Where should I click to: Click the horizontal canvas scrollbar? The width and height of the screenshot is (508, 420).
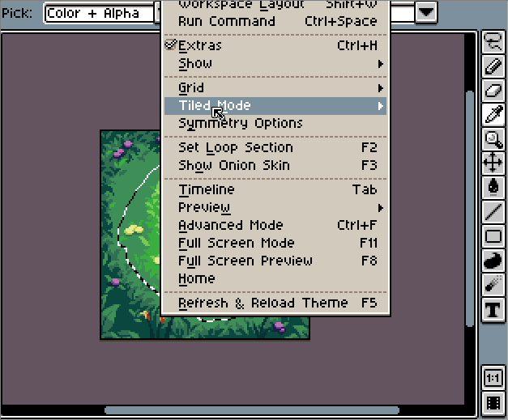click(x=252, y=410)
